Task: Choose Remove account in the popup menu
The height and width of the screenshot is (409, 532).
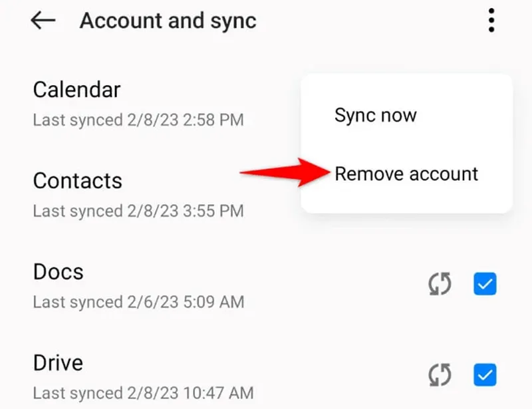Action: pos(406,174)
